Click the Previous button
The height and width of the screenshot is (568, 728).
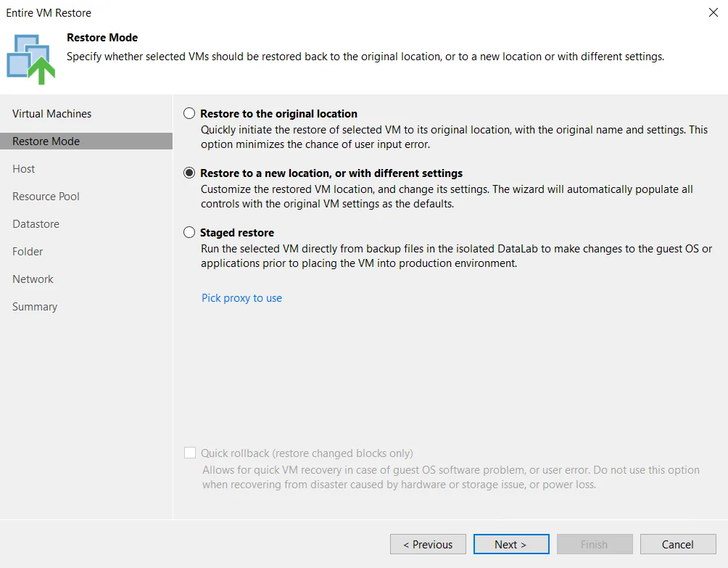point(428,544)
